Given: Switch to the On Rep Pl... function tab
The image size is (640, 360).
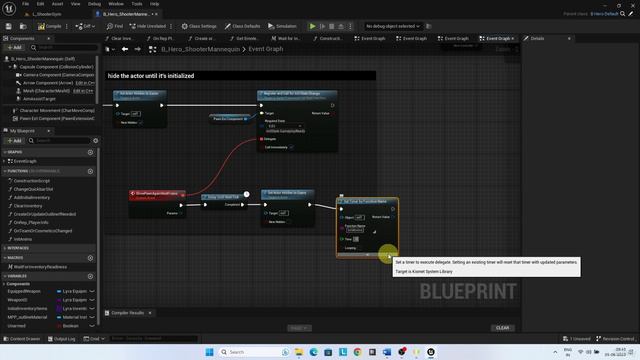Looking at the screenshot, I should tap(160, 38).
